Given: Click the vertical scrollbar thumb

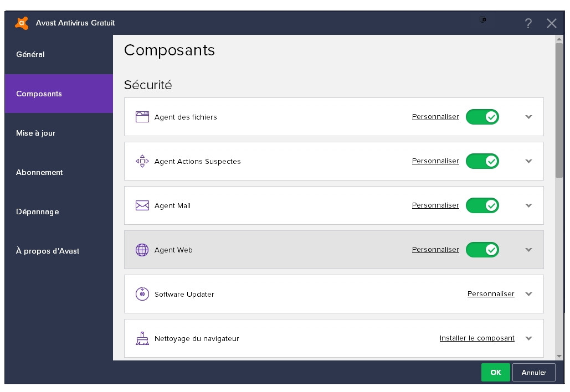Looking at the screenshot, I should [559, 110].
